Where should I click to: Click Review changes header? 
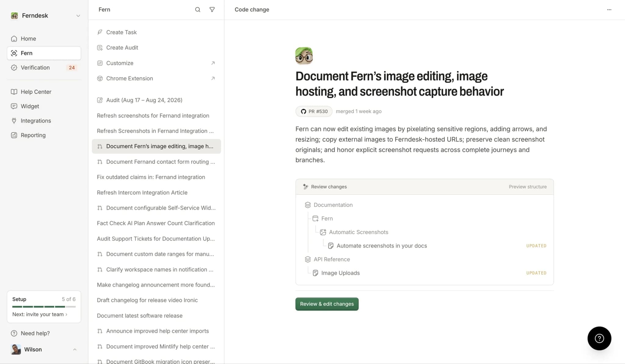(x=325, y=187)
